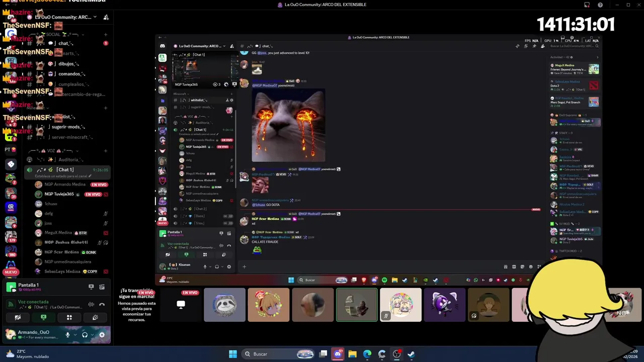Select NGP Armando Medina in voice list
This screenshot has height=362, width=644.
pyautogui.click(x=70, y=185)
